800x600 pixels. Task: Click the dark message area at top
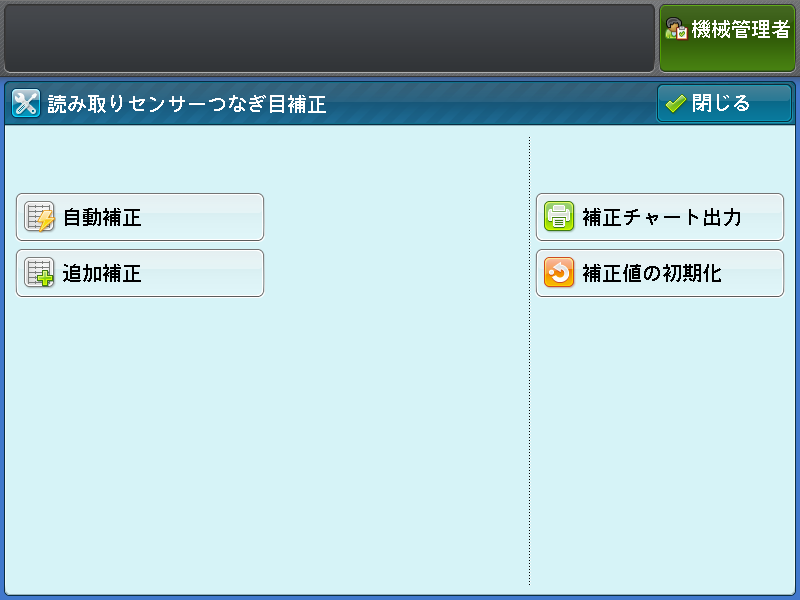[330, 37]
